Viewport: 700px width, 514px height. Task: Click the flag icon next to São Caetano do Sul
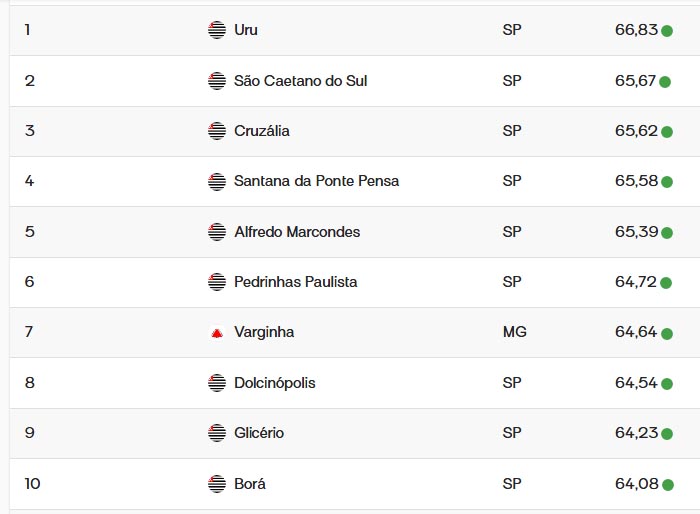point(217,81)
